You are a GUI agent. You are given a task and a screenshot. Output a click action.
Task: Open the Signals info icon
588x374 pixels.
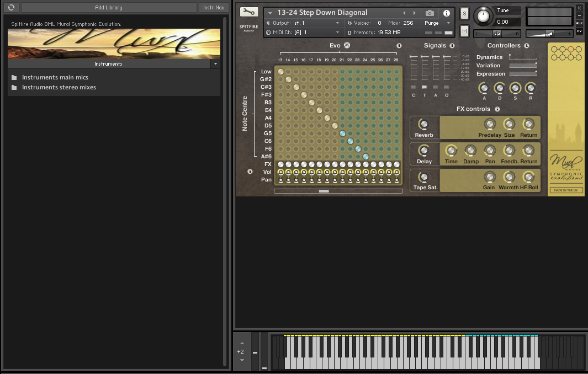(x=452, y=46)
